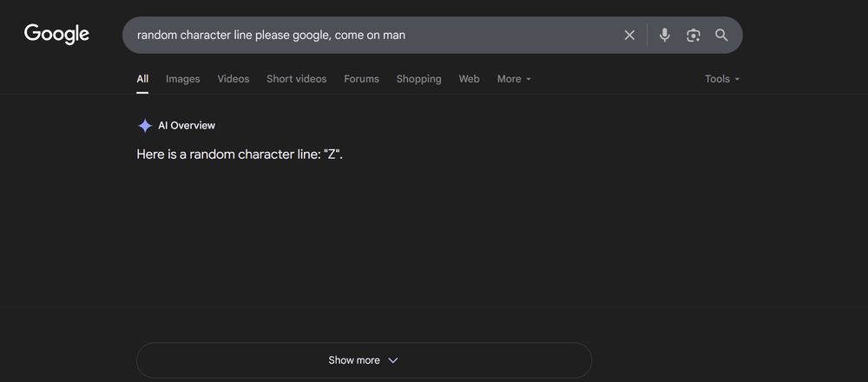868x382 pixels.
Task: Expand the overview via the Show more chevron
Action: point(392,360)
